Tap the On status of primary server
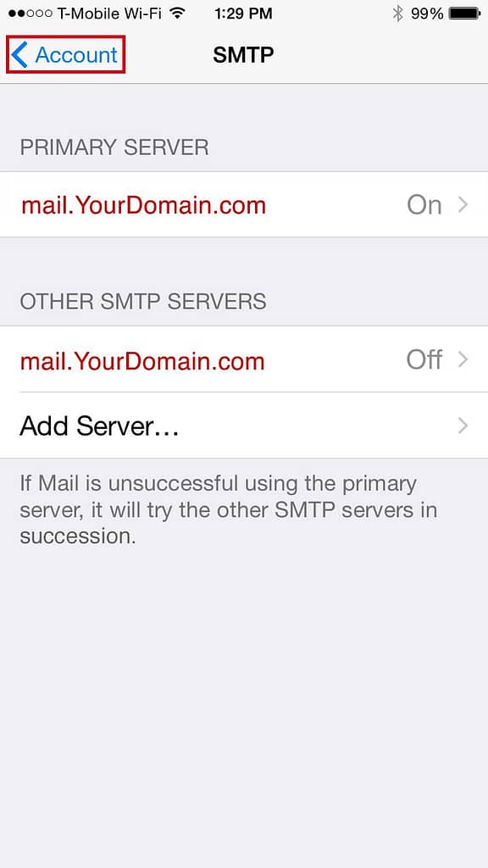Viewport: 488px width, 868px height. click(424, 205)
